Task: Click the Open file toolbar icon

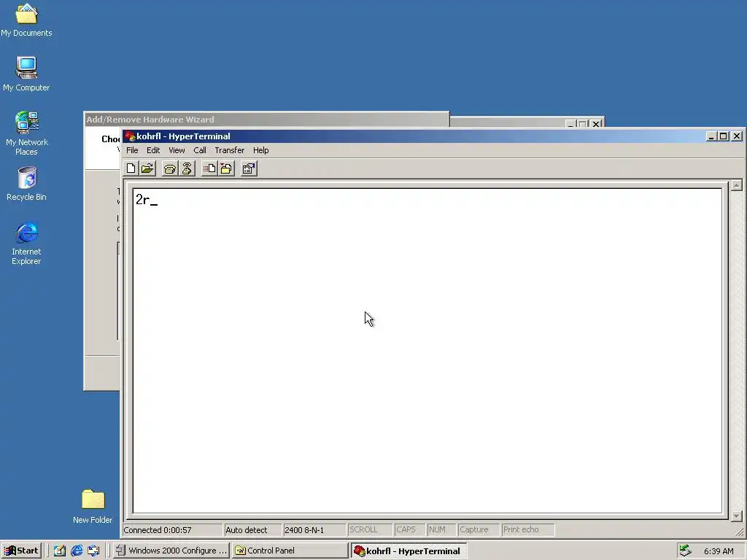Action: pyautogui.click(x=147, y=168)
